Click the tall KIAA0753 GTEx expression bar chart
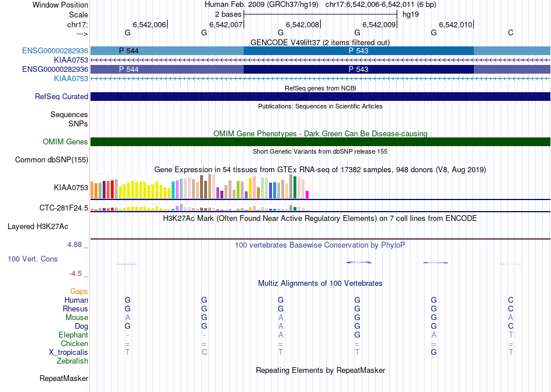Screen dimensions: 551x392 coord(200,187)
